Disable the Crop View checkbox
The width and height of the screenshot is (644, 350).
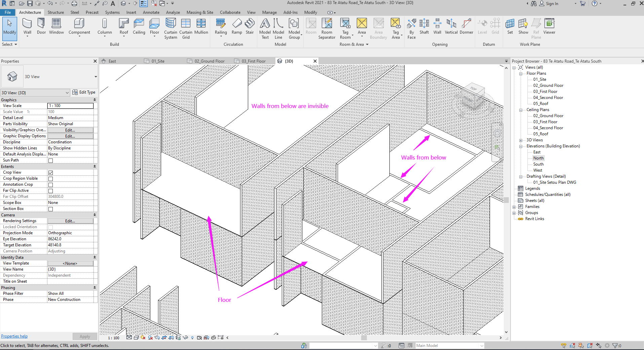pyautogui.click(x=50, y=172)
